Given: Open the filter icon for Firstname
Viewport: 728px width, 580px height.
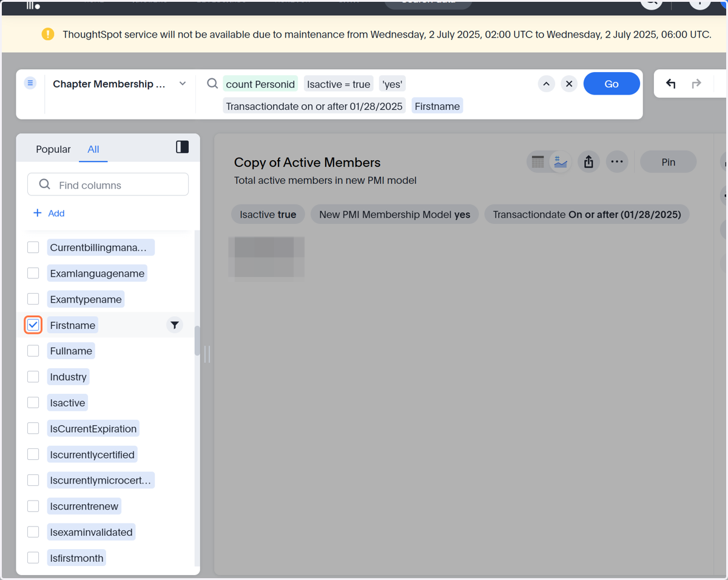Looking at the screenshot, I should 175,325.
